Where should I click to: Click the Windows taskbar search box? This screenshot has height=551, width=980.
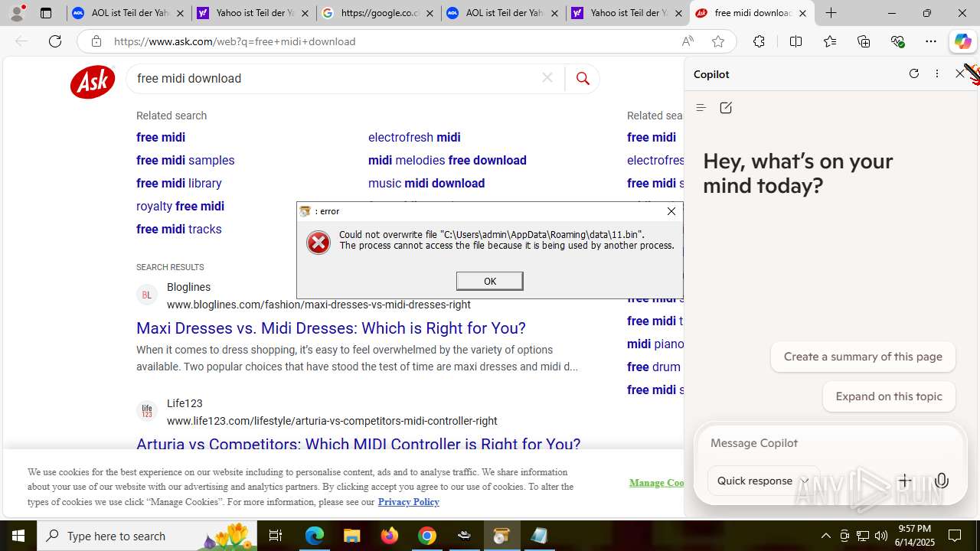click(x=147, y=536)
